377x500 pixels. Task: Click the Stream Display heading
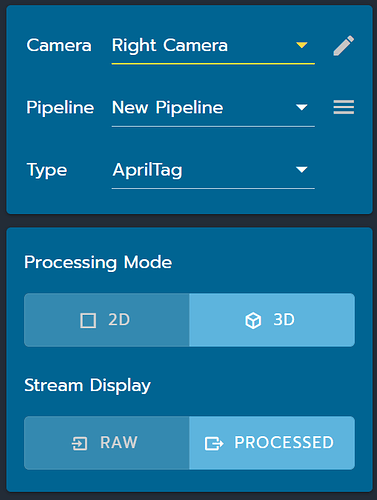tap(88, 386)
